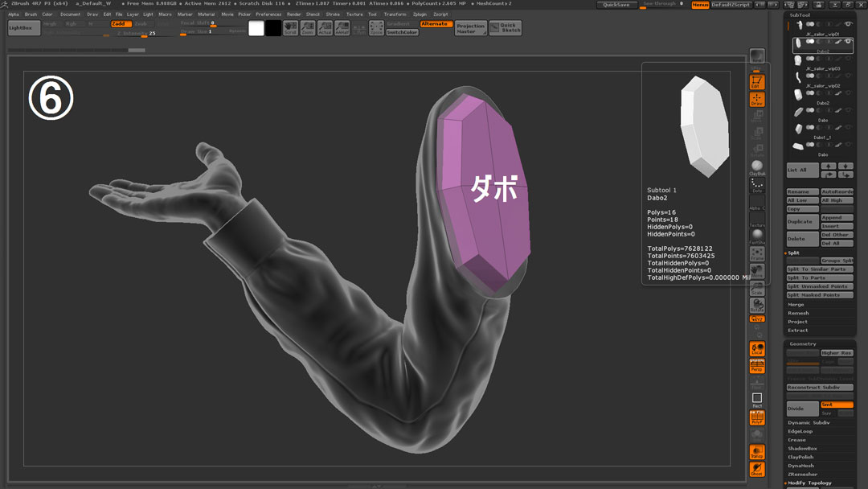
Task: Toggle visibility eye of selected Dabo2 subtool
Action: 848,42
